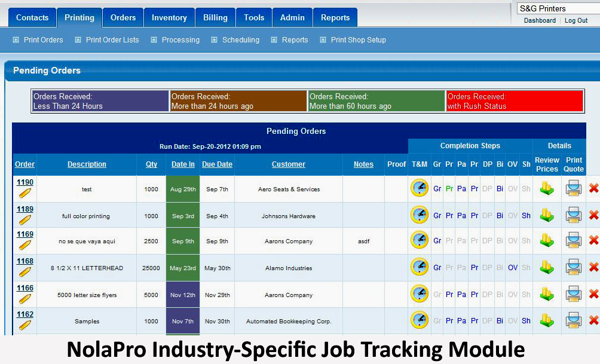
Task: Delete order 1168 with the red X
Action: coord(593,268)
